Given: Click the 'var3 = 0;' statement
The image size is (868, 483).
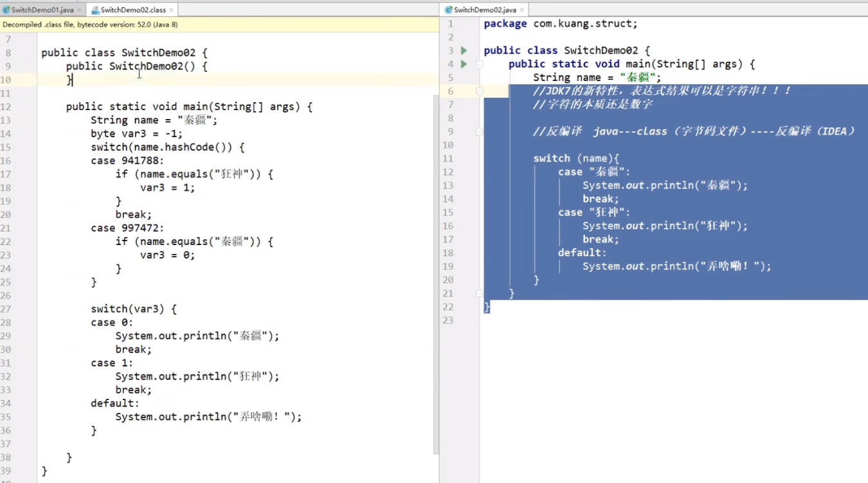Looking at the screenshot, I should click(167, 255).
